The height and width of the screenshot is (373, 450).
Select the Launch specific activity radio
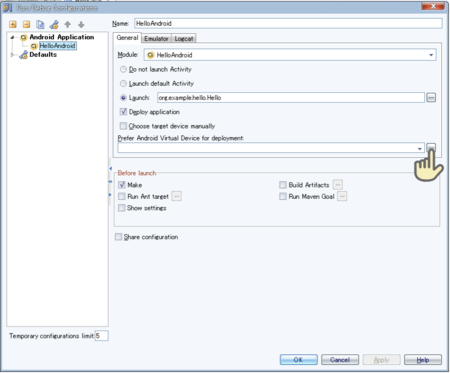(123, 98)
